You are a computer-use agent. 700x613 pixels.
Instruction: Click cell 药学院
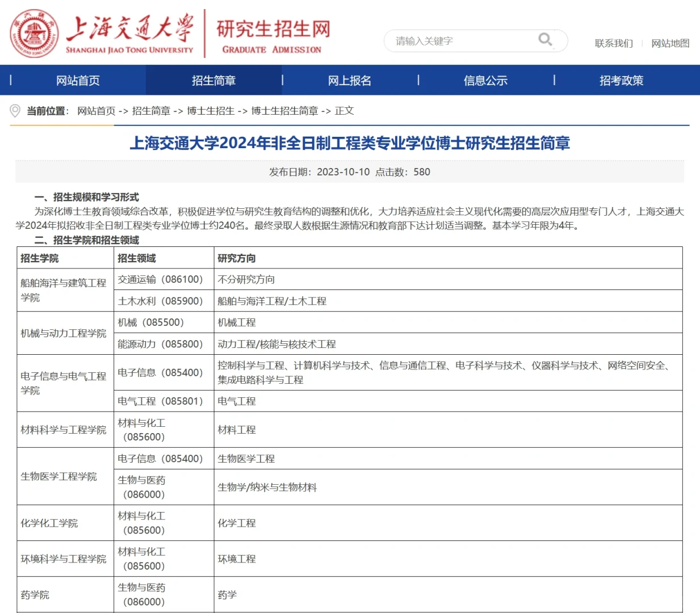tap(65, 595)
